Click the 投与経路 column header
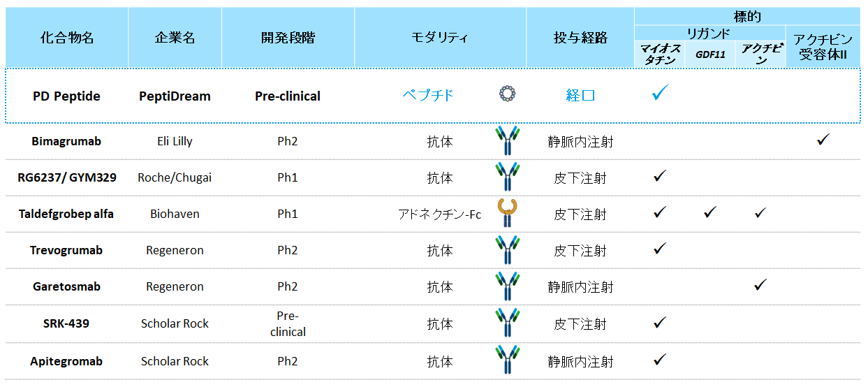This screenshot has width=868, height=387. [x=580, y=38]
